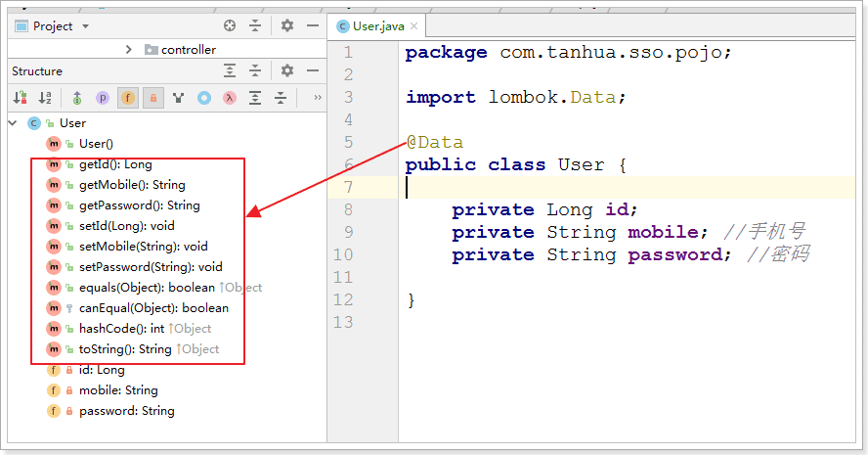Close the User.java tab
The width and height of the screenshot is (868, 455).
(x=413, y=26)
